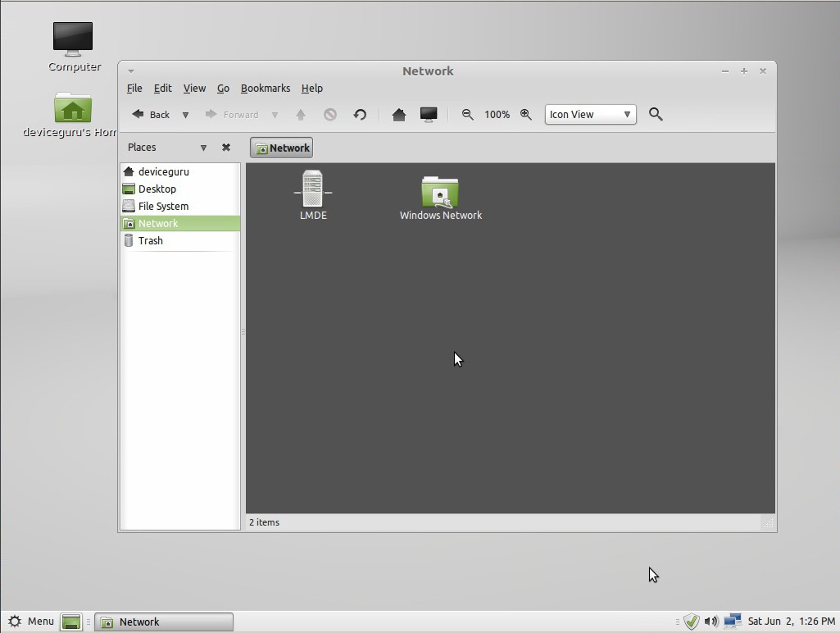The width and height of the screenshot is (840, 633).
Task: Click the Stop loading icon
Action: click(330, 115)
